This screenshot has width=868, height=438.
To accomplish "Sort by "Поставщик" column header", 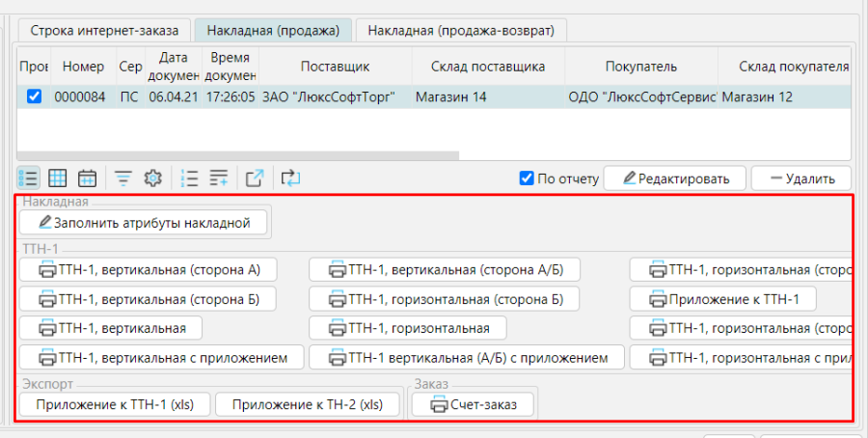I will tap(335, 67).
